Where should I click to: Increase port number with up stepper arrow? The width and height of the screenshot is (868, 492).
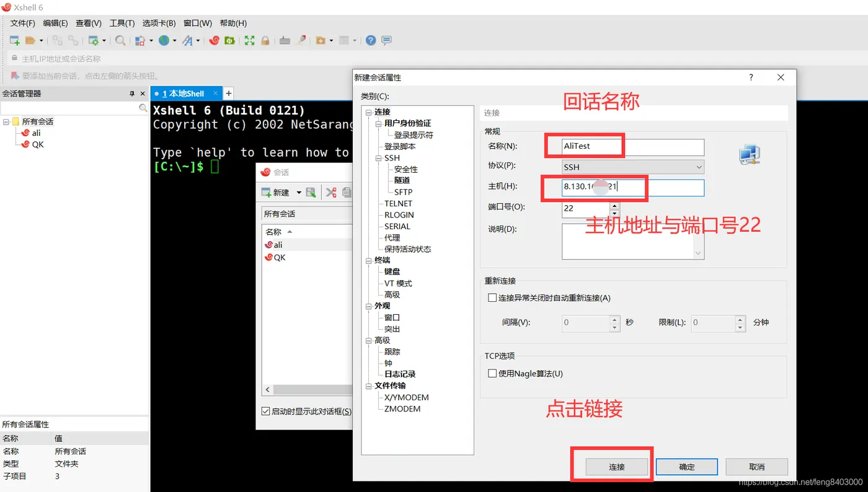click(614, 205)
